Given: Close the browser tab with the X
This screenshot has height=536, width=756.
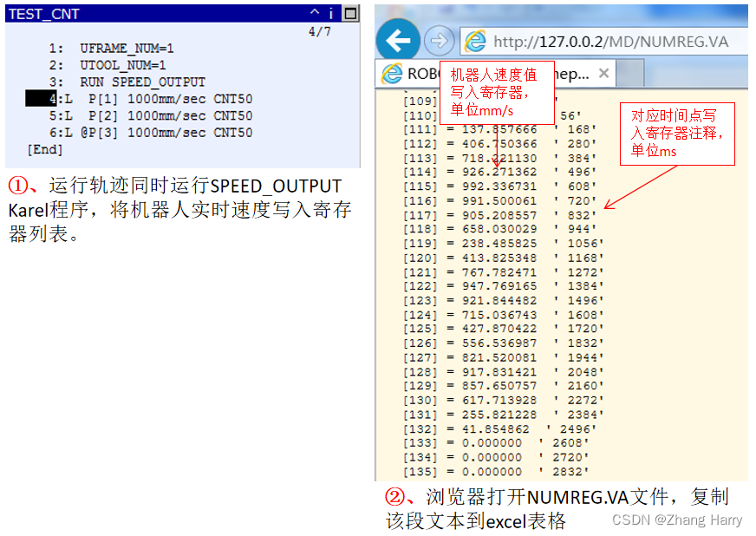Looking at the screenshot, I should point(603,74).
